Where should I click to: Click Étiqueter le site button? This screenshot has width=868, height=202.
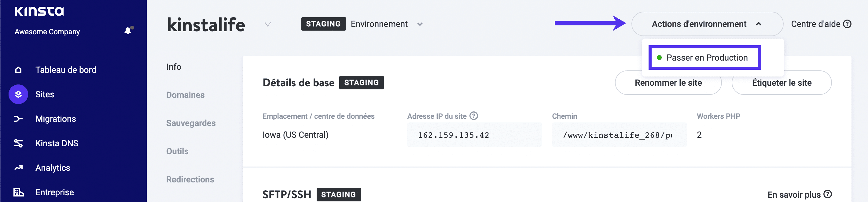[782, 83]
